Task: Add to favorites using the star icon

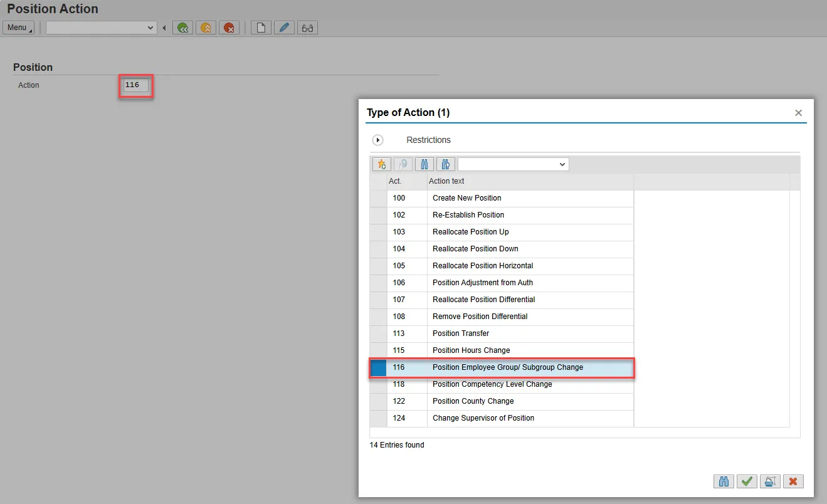Action: (381, 164)
